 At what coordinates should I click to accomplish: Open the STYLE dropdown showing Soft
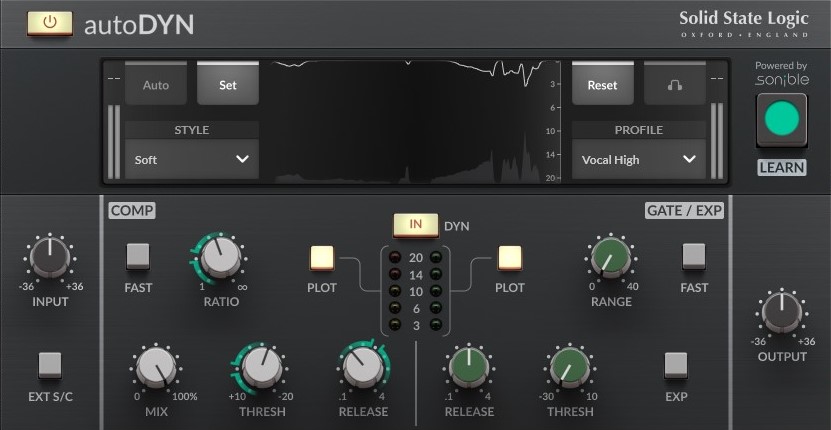pyautogui.click(x=192, y=159)
